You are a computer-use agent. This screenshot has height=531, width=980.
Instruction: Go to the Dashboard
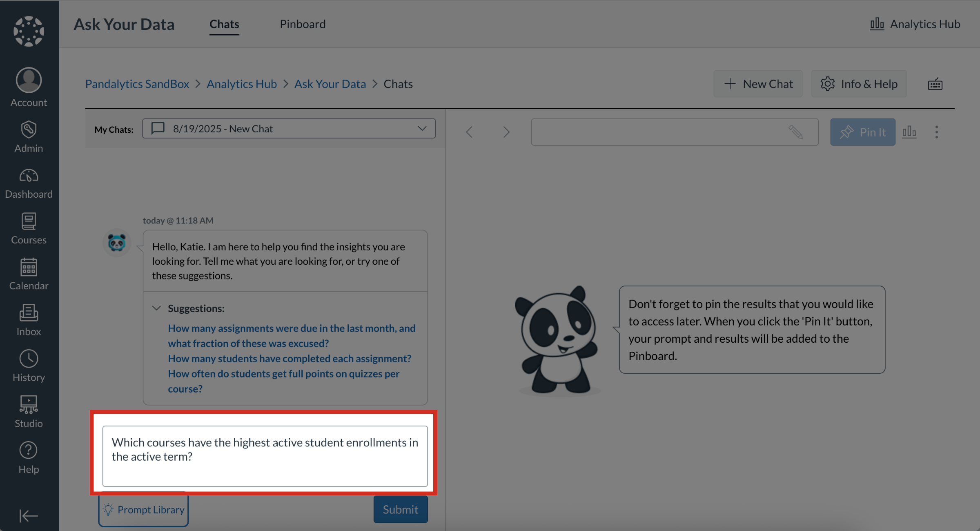point(29,183)
